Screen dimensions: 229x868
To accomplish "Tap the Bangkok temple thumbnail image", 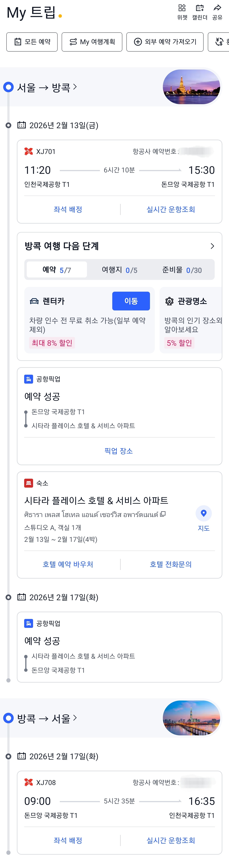I will pos(191,87).
